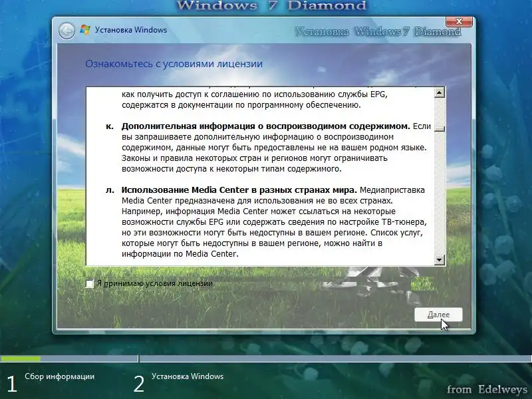
Task: Click the license text scrollbar thumb
Action: click(440, 128)
